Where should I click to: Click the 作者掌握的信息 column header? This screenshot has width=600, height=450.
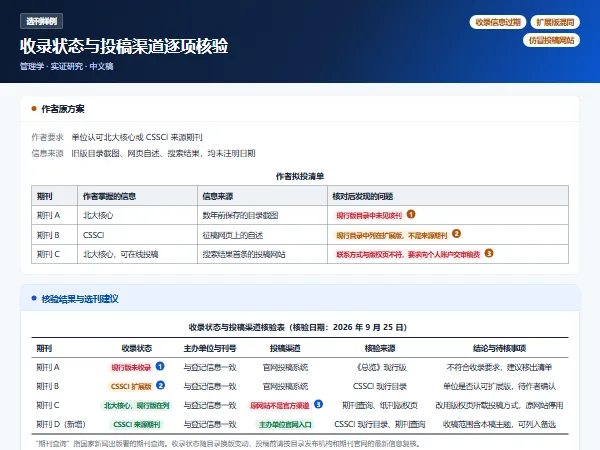pos(109,196)
